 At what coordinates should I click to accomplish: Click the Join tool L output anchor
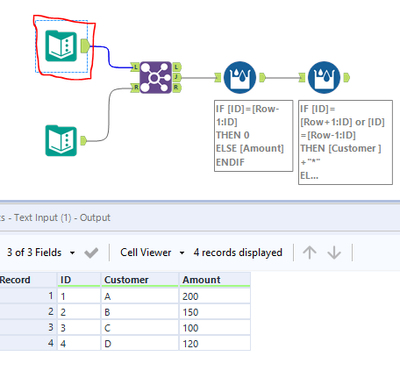(x=177, y=67)
